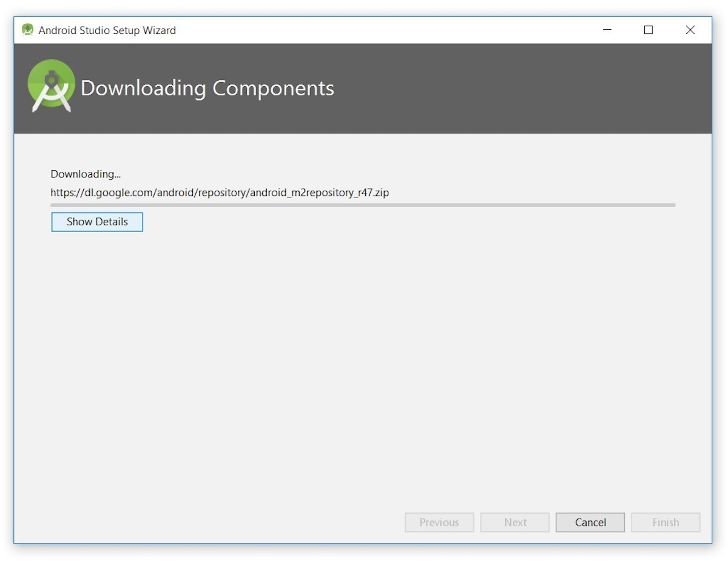Maximize the Setup Wizard window
This screenshot has width=728, height=561.
click(x=649, y=30)
